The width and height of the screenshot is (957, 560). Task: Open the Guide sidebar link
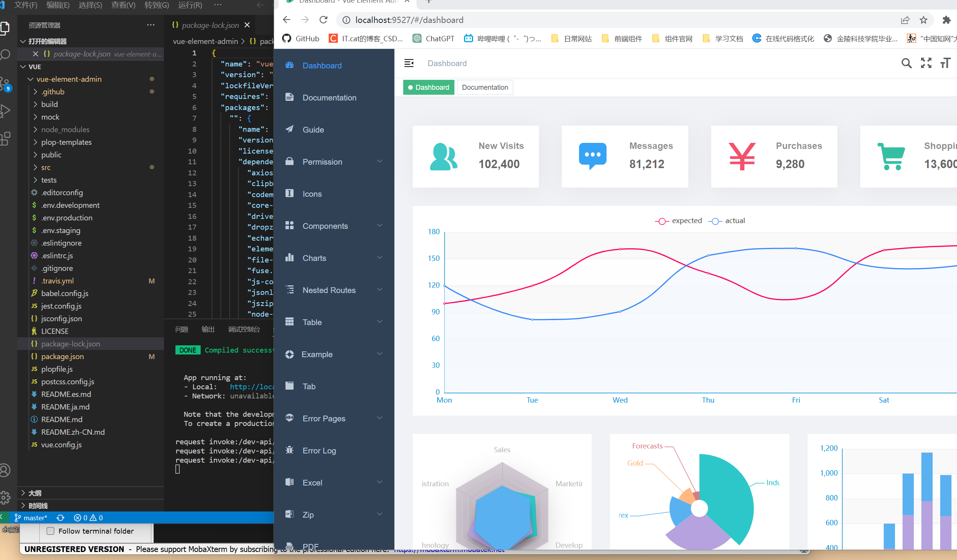tap(313, 130)
